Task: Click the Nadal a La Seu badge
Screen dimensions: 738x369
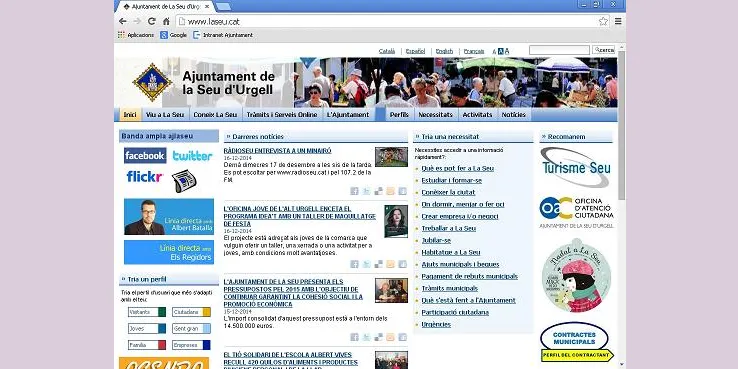Action: pyautogui.click(x=577, y=275)
